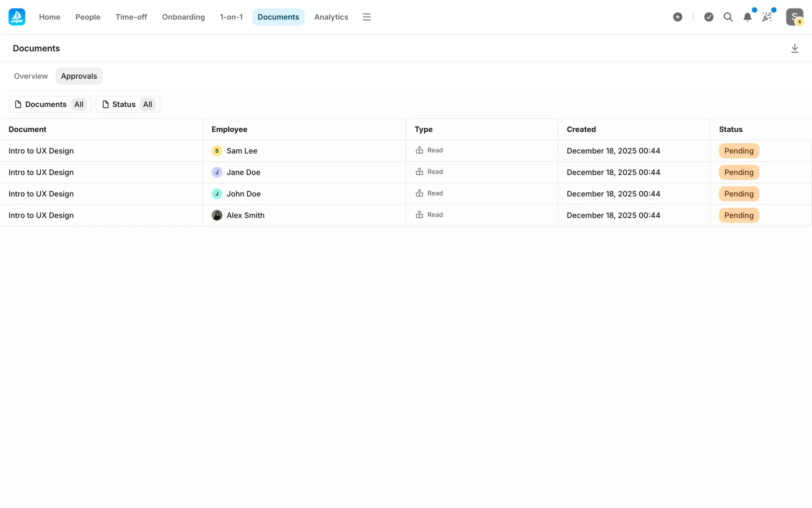This screenshot has width=812, height=508.
Task: Click the plus create icon
Action: [678, 17]
